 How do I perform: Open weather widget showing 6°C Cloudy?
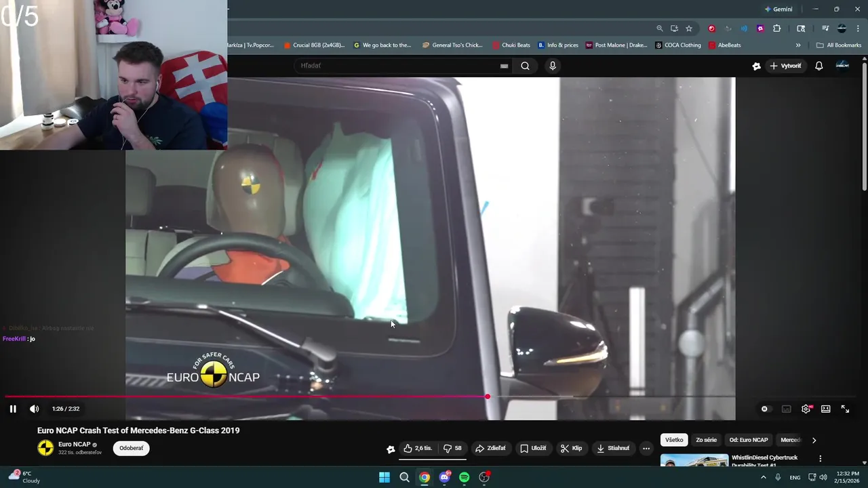click(24, 477)
